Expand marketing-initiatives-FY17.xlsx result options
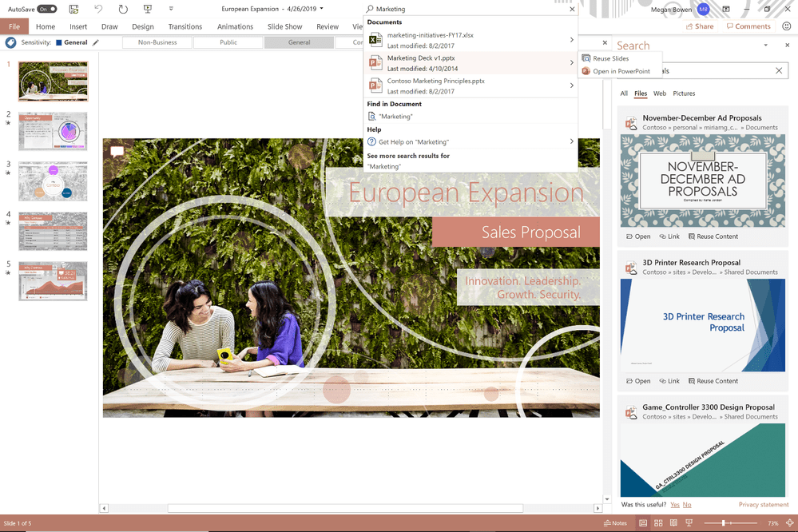798x532 pixels. [x=571, y=40]
